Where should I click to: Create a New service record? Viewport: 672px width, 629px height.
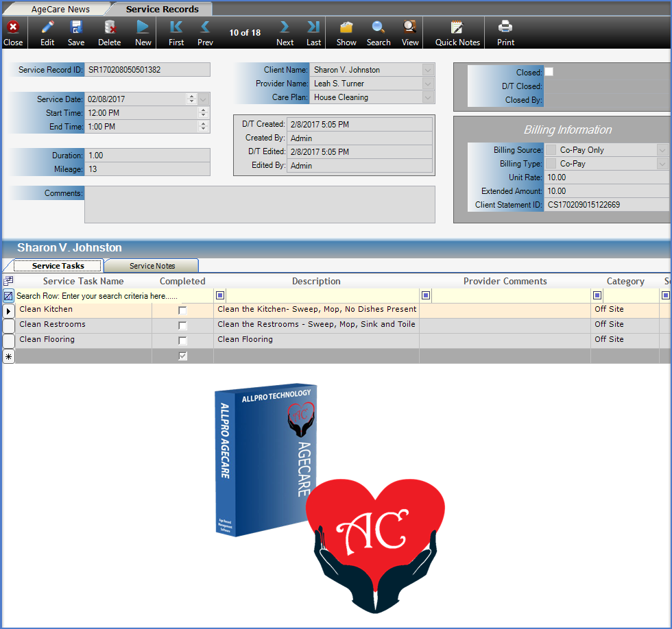[143, 28]
